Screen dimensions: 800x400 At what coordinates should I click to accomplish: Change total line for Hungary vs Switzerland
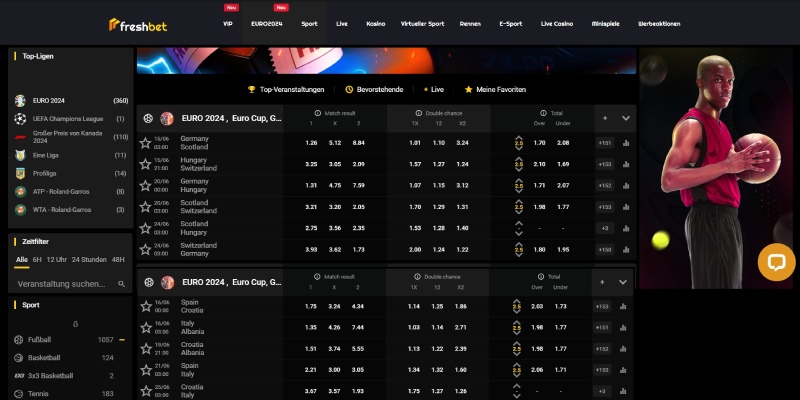(x=519, y=164)
